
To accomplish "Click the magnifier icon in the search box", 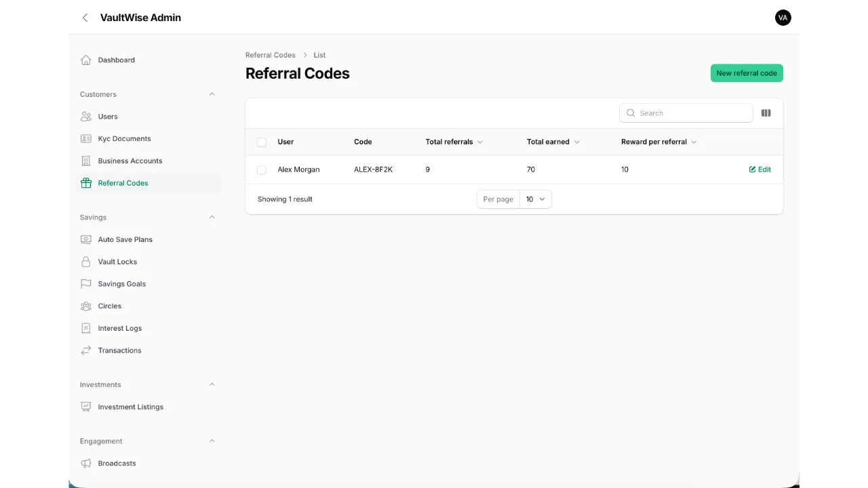I will (x=631, y=113).
